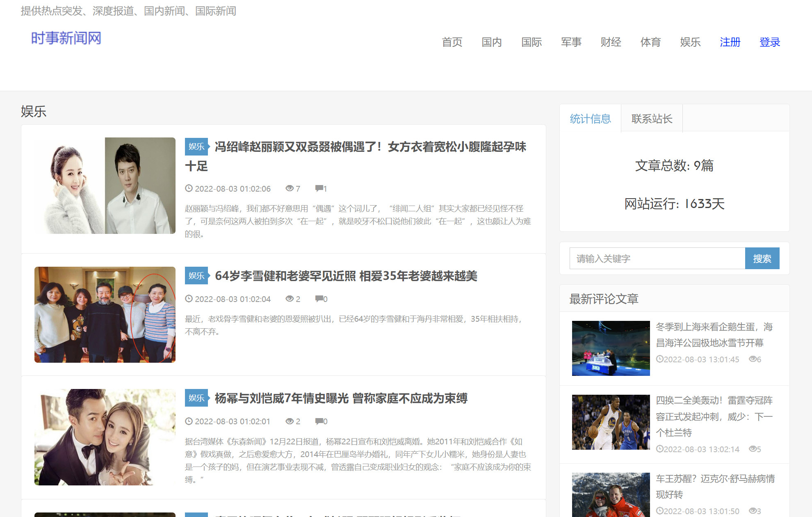Open sidebar article 四换二全美轰动
The height and width of the screenshot is (517, 812).
click(714, 416)
